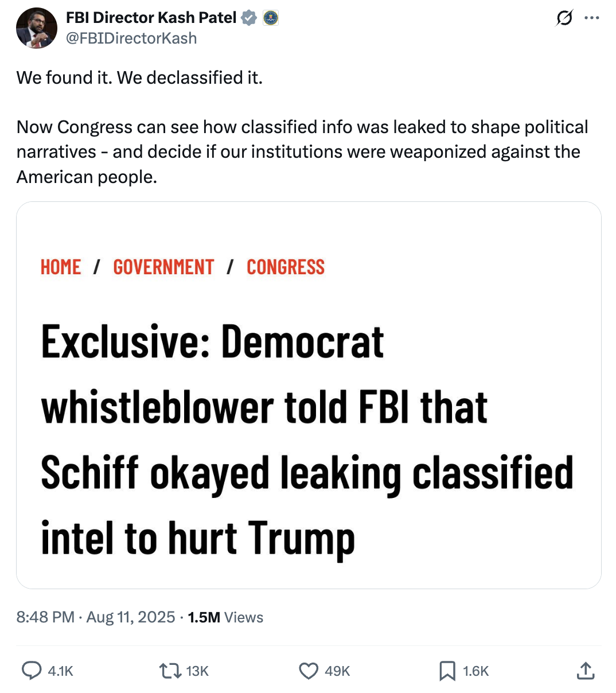Bookmark this post
The image size is (616, 693).
(447, 671)
